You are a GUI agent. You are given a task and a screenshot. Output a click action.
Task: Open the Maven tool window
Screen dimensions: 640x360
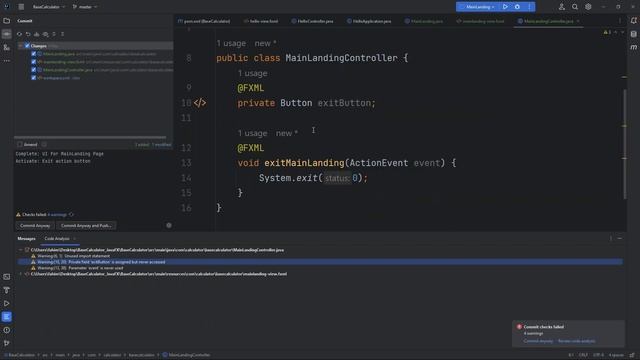point(633,48)
